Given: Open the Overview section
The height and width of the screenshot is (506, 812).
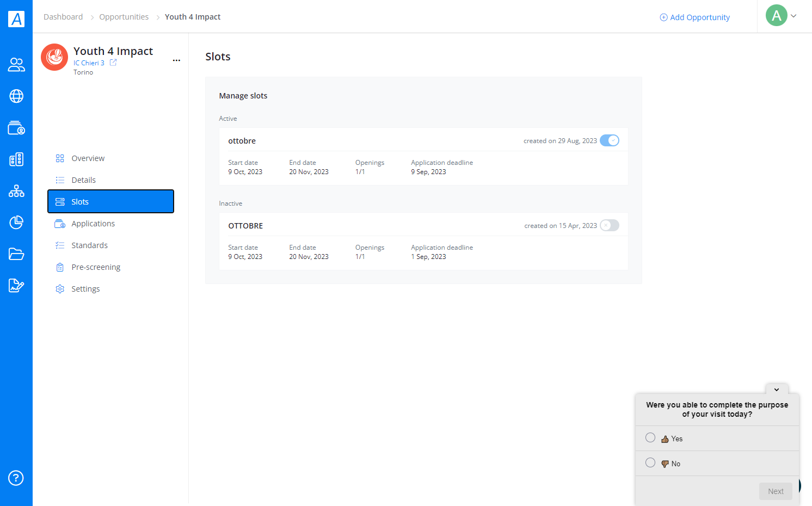Looking at the screenshot, I should click(111, 158).
